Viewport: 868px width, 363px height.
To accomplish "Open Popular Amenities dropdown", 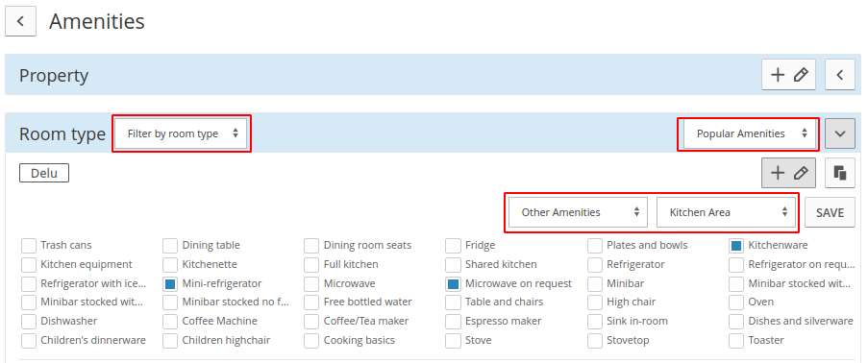I will tap(750, 133).
